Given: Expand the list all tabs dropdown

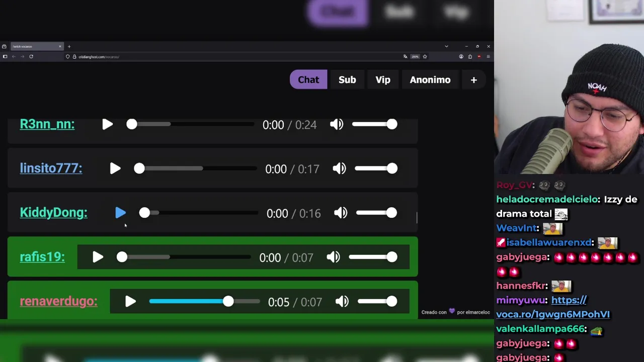Looking at the screenshot, I should (x=446, y=47).
